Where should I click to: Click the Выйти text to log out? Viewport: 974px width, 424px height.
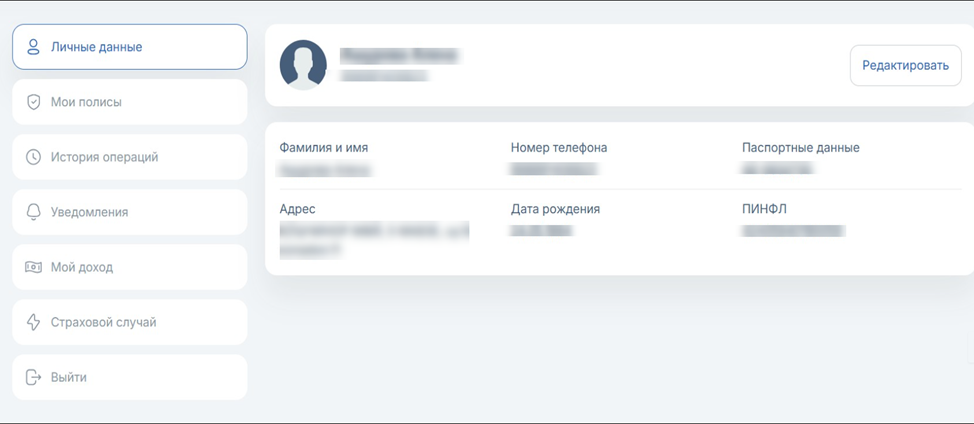[69, 377]
